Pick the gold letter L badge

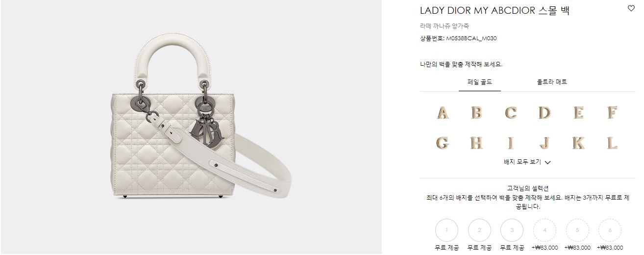click(612, 143)
